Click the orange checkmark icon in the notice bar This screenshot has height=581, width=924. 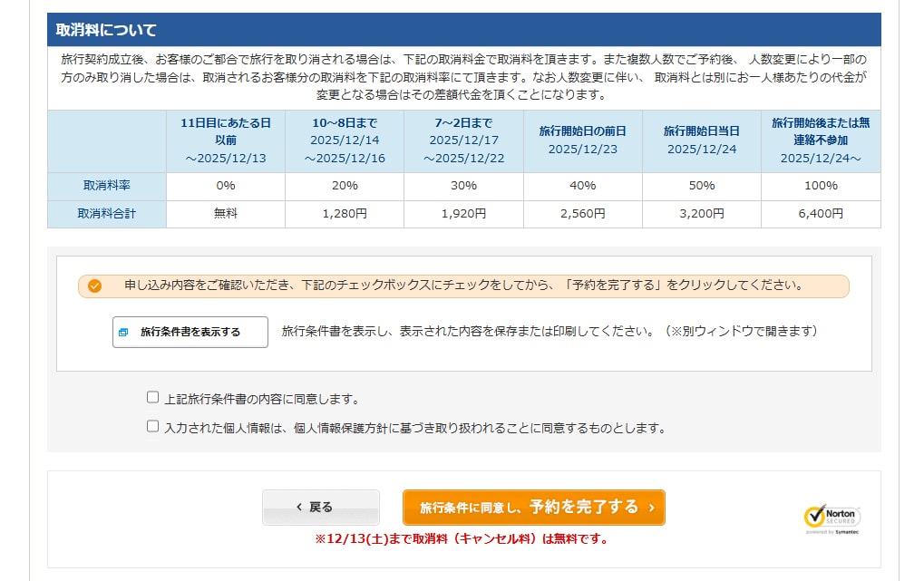point(95,286)
